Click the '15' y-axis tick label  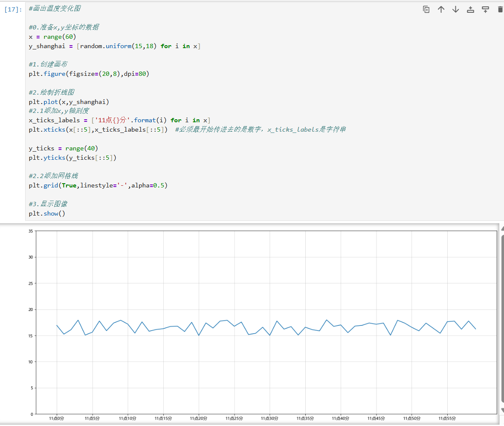click(x=31, y=336)
